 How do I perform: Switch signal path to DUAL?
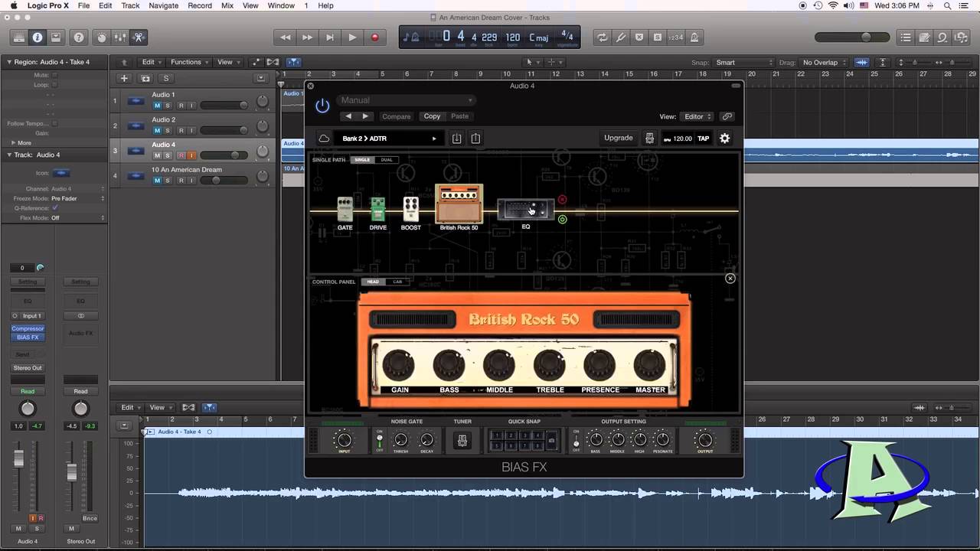387,160
